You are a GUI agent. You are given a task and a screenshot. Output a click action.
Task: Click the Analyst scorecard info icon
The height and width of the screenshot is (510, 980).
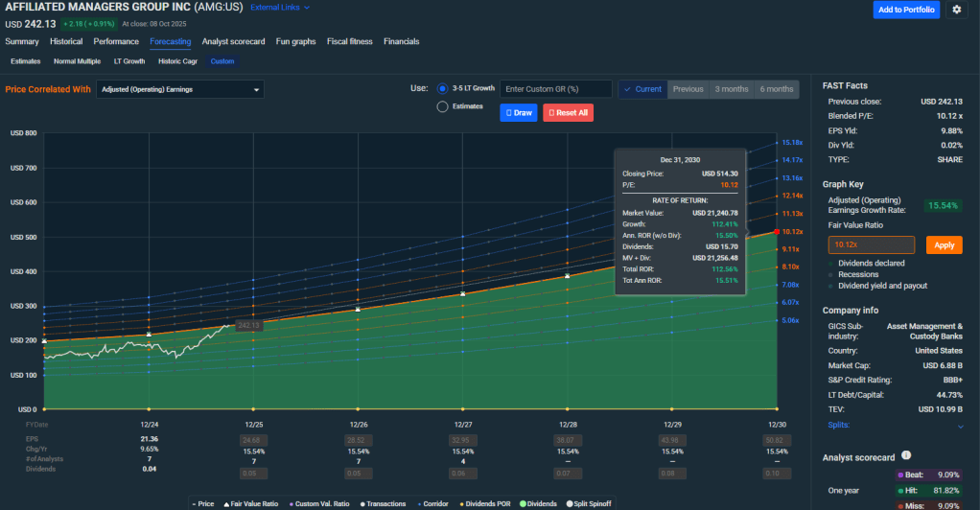(906, 456)
